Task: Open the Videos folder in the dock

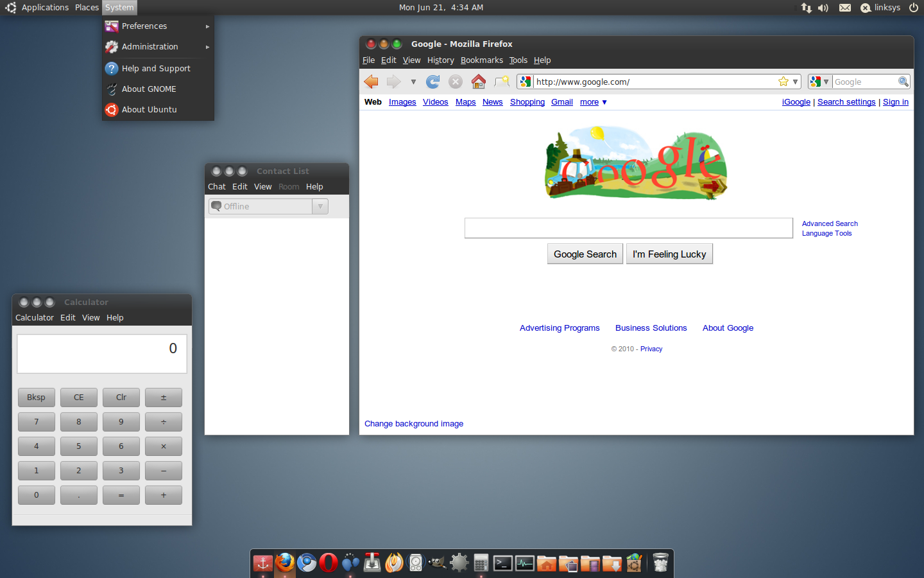Action: (590, 563)
